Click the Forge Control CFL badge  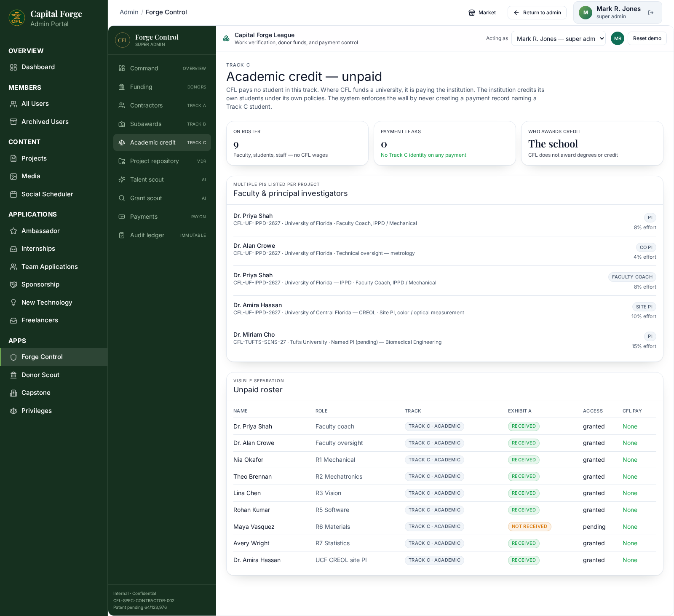point(123,40)
